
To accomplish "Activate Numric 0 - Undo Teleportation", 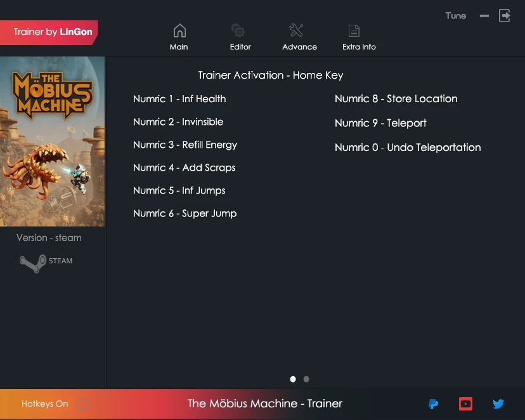I will (x=408, y=148).
